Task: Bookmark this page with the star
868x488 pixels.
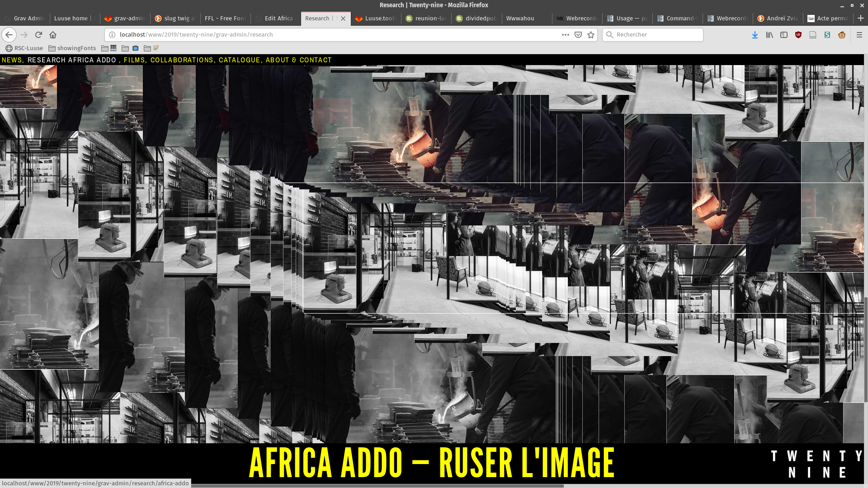Action: tap(591, 35)
